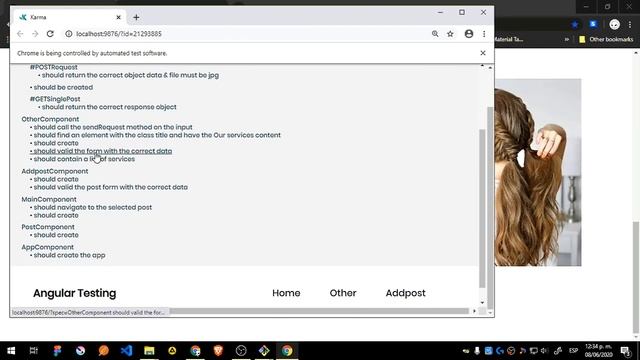Open the three-dot menu of background window
The width and height of the screenshot is (640, 360).
(630, 24)
